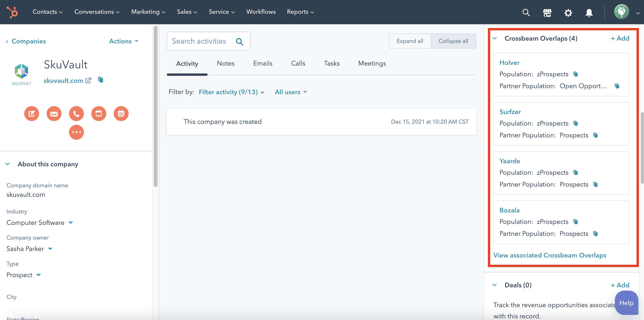This screenshot has height=320, width=644.
Task: Click the orange email icon button
Action: pos(54,114)
